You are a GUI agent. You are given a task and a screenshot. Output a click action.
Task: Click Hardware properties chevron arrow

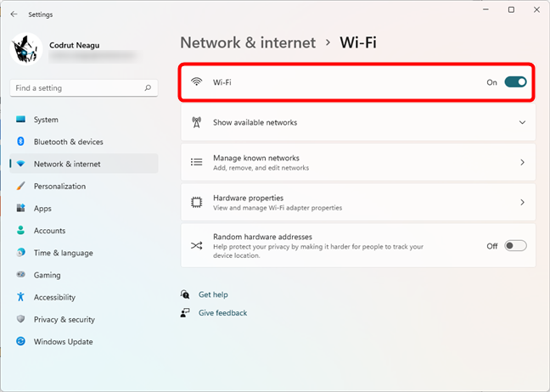point(522,202)
